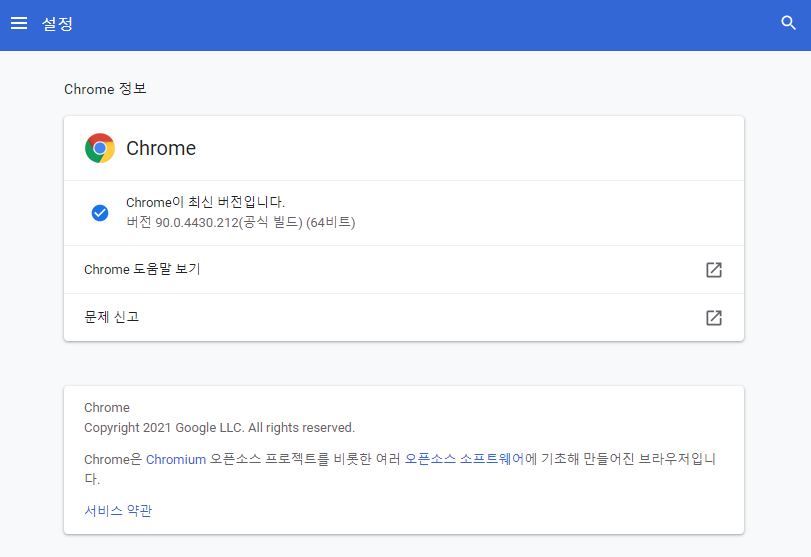Open the 서비스 약관 link
The image size is (811, 557).
(118, 510)
